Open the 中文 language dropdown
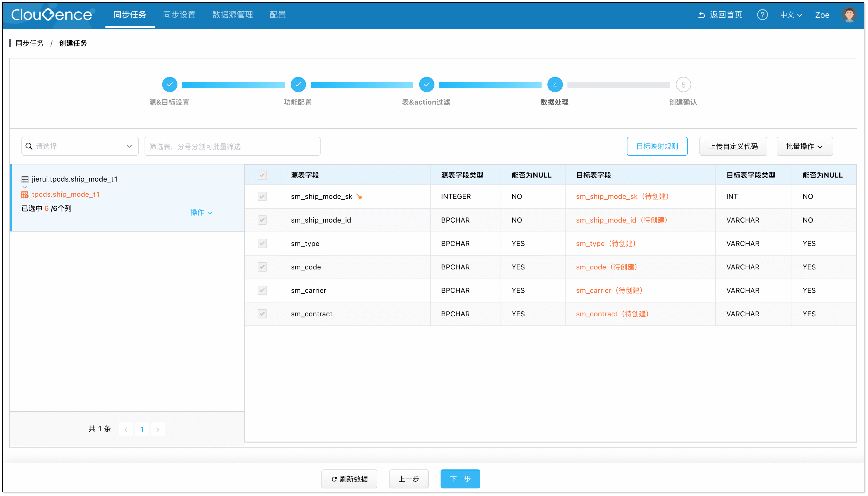Viewport: 868px width, 496px height. click(x=791, y=15)
